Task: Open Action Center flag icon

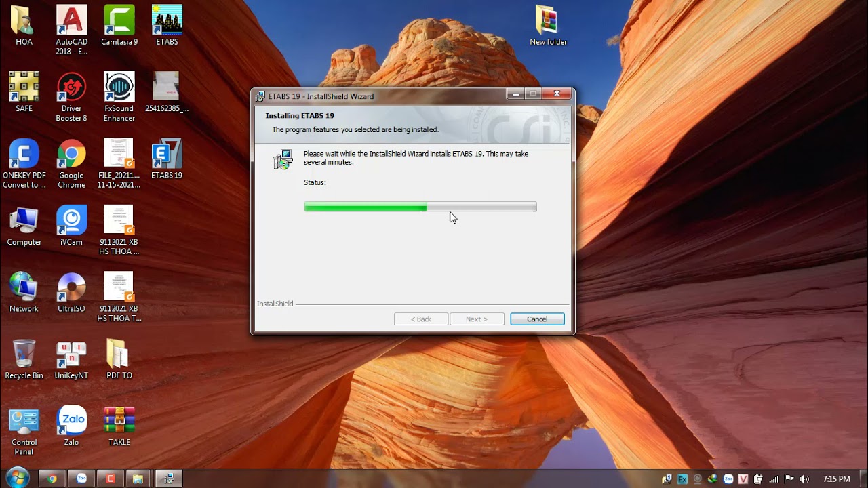Action: [789, 479]
